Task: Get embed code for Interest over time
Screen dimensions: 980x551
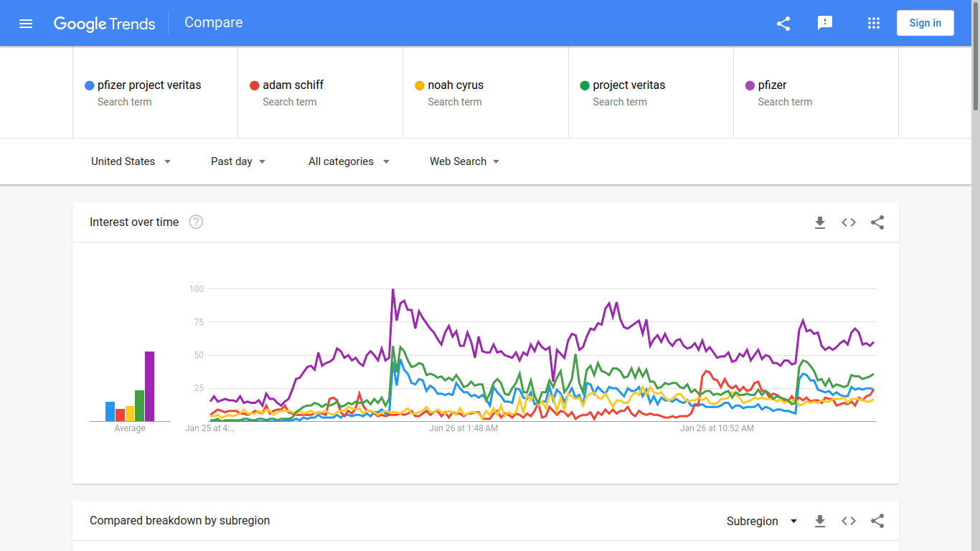Action: click(x=849, y=222)
